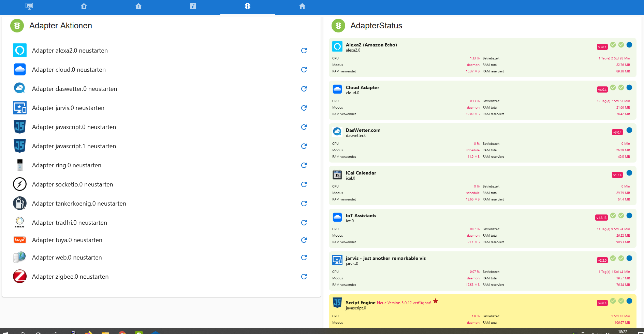Click the v1.8.13 version badge on IoT Assistants
The width and height of the screenshot is (644, 334).
601,218
